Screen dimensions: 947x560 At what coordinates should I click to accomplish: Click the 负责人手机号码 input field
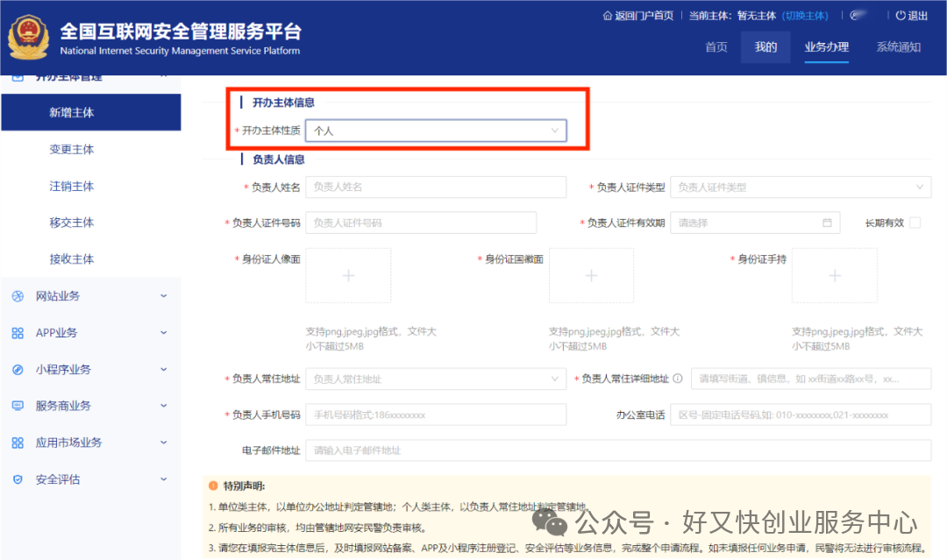point(436,415)
